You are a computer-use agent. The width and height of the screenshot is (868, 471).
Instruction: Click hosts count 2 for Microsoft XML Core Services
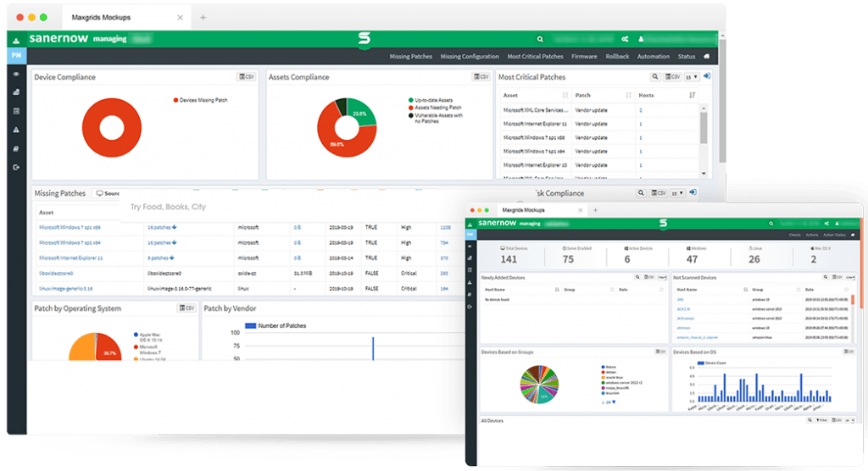point(641,110)
